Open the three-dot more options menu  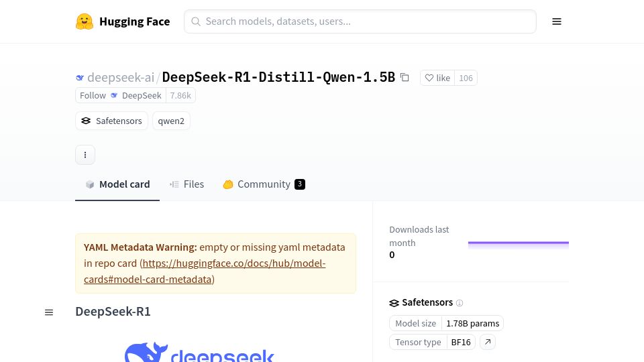click(85, 155)
